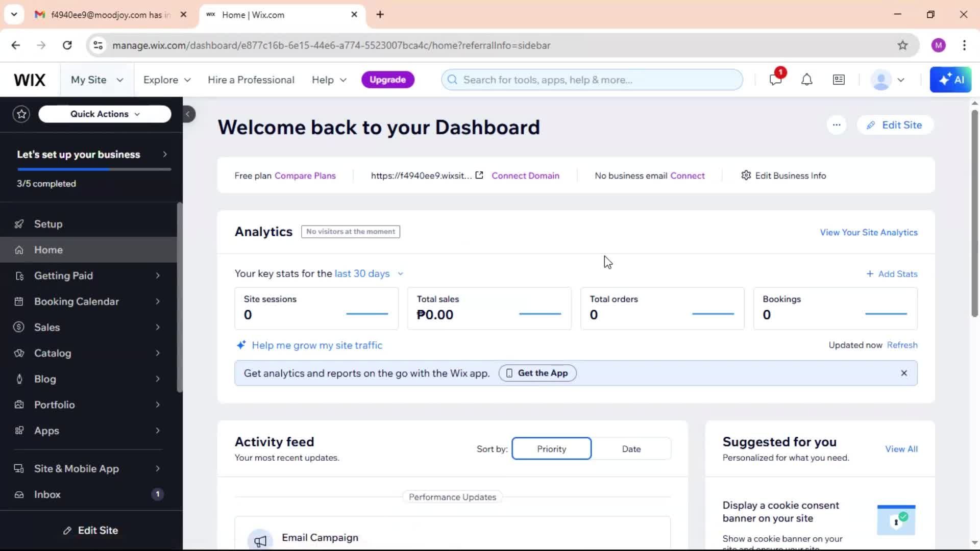Open Apps in the sidebar
The width and height of the screenshot is (980, 551).
click(88, 431)
